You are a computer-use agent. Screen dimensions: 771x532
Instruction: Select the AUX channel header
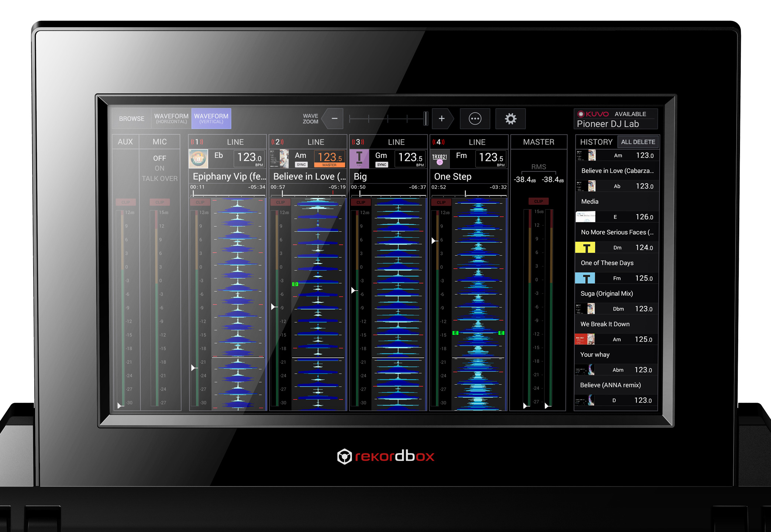tap(125, 142)
